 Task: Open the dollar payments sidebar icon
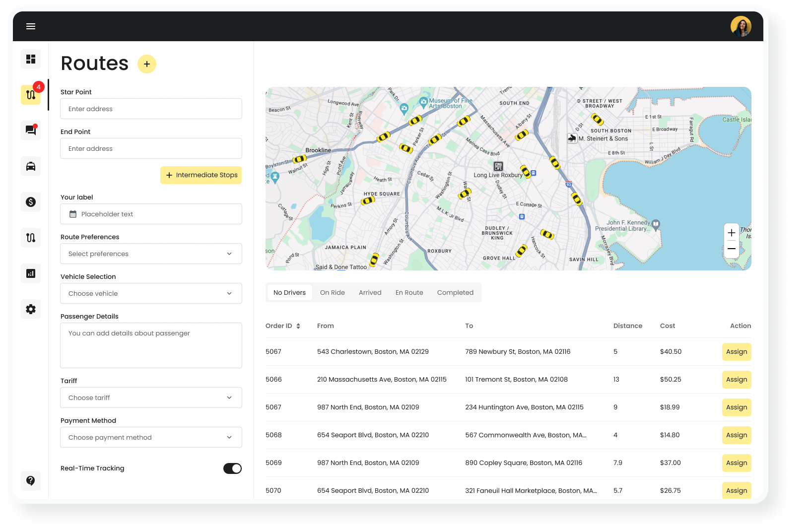[x=31, y=202]
